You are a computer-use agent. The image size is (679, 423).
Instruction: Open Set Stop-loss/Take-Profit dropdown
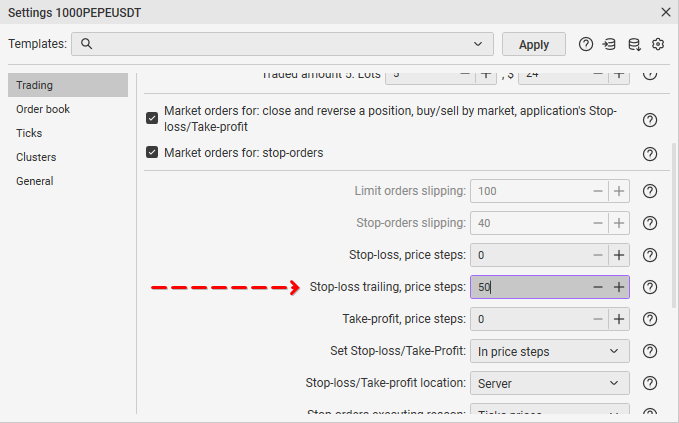[550, 351]
